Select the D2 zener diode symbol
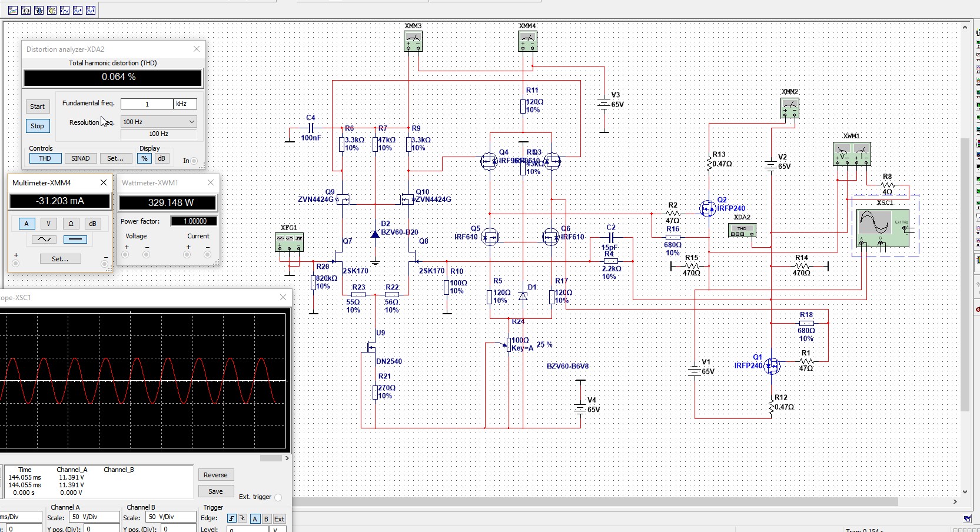 [x=375, y=234]
